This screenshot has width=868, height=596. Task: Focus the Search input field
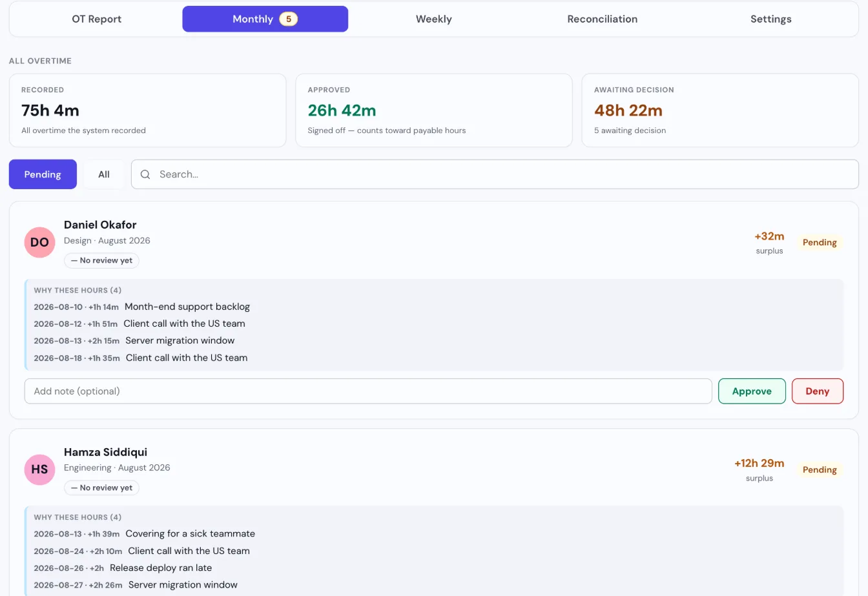[495, 174]
